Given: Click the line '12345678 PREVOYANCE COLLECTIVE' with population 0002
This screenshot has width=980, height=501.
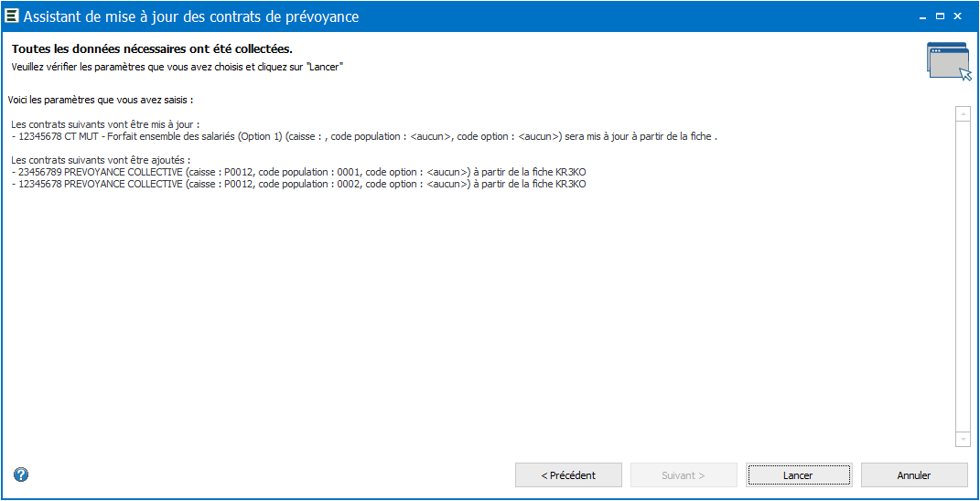Looking at the screenshot, I should (298, 185).
